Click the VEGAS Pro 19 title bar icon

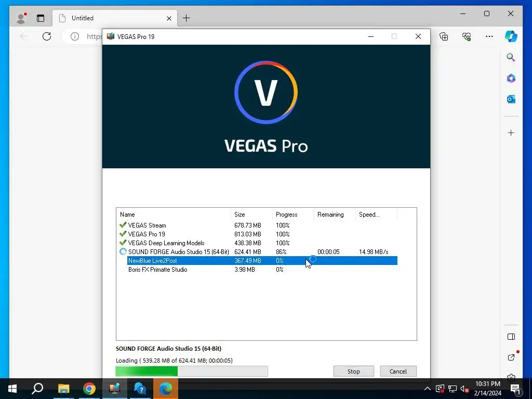click(x=111, y=36)
